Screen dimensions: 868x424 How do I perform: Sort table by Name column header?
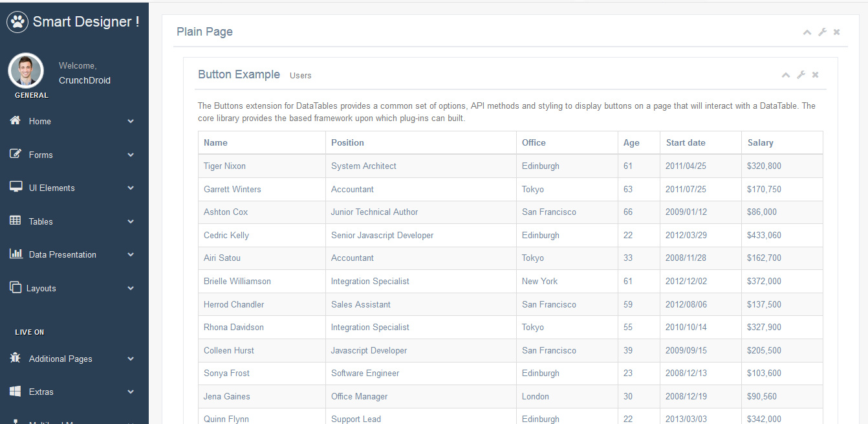(215, 142)
